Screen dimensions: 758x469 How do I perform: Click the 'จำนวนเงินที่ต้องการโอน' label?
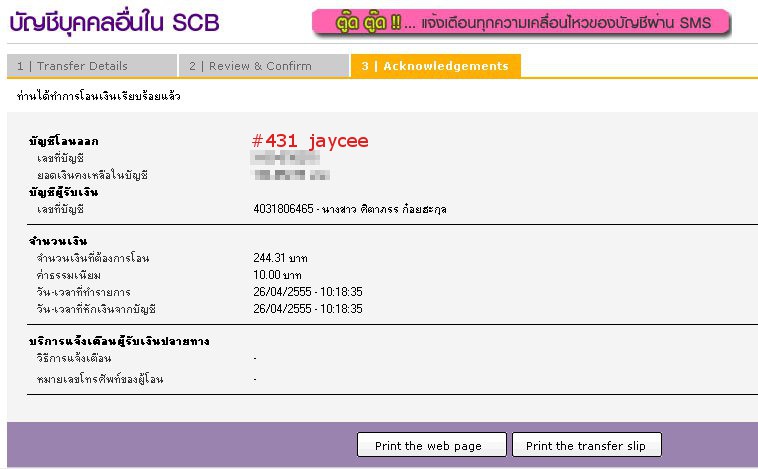click(x=93, y=258)
